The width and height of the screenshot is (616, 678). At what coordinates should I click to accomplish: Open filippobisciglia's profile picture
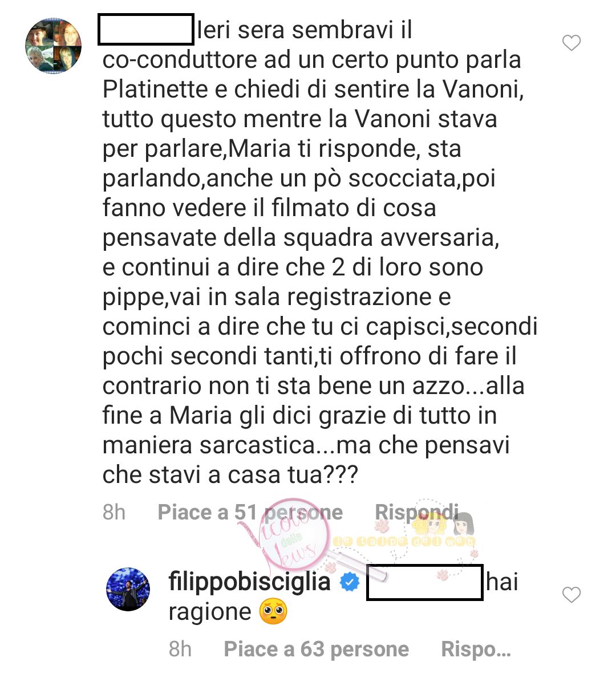pyautogui.click(x=128, y=590)
